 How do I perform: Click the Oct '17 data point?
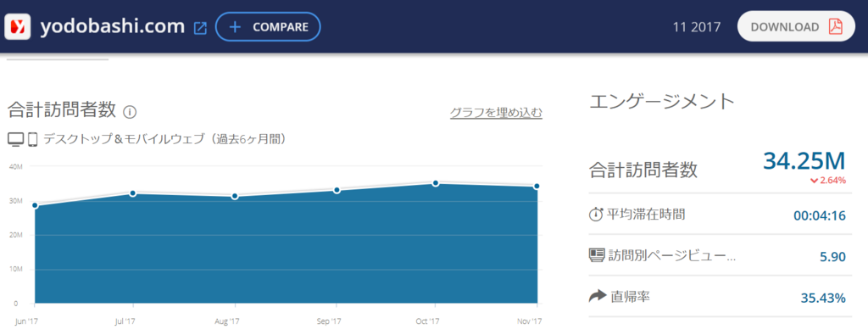tap(436, 182)
